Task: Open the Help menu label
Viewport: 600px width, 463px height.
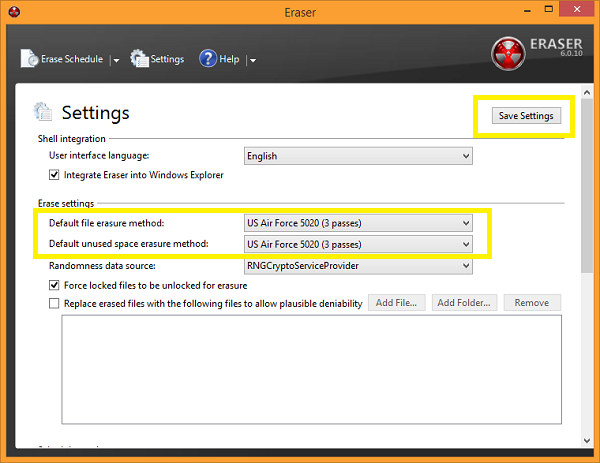Action: (x=229, y=59)
